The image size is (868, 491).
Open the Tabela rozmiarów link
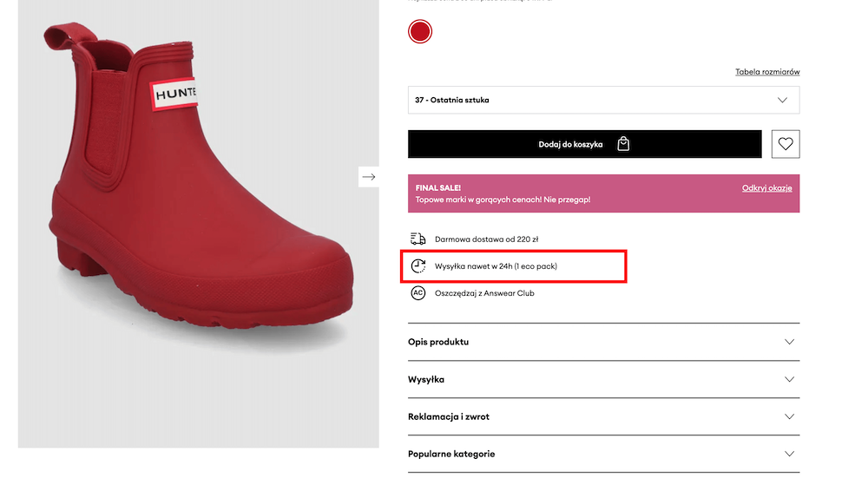(x=767, y=72)
